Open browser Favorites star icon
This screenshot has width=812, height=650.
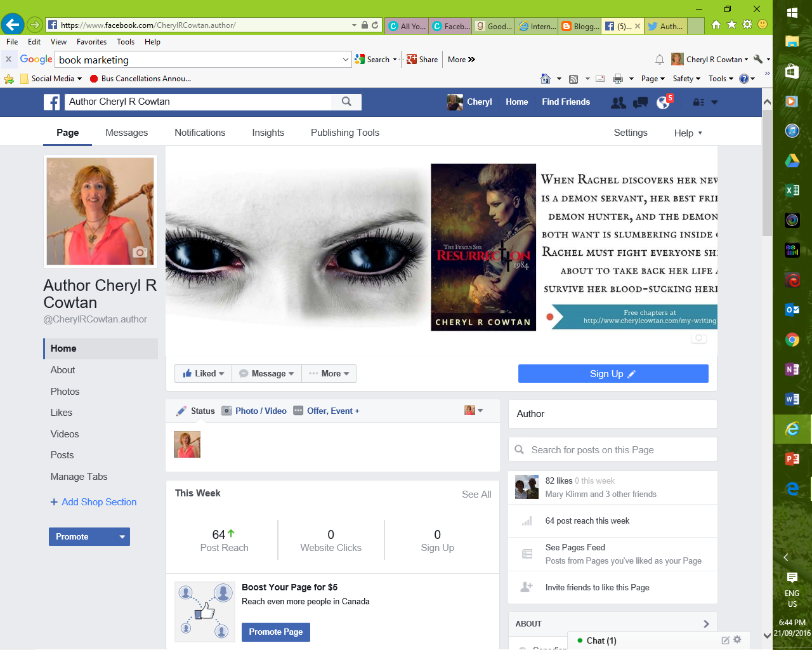[731, 25]
